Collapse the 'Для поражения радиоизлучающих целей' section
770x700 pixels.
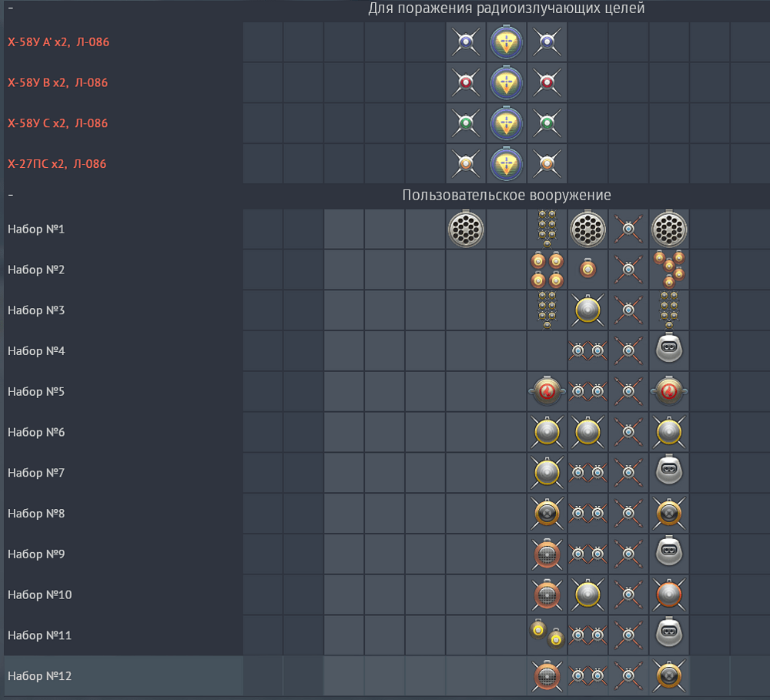pyautogui.click(x=11, y=8)
